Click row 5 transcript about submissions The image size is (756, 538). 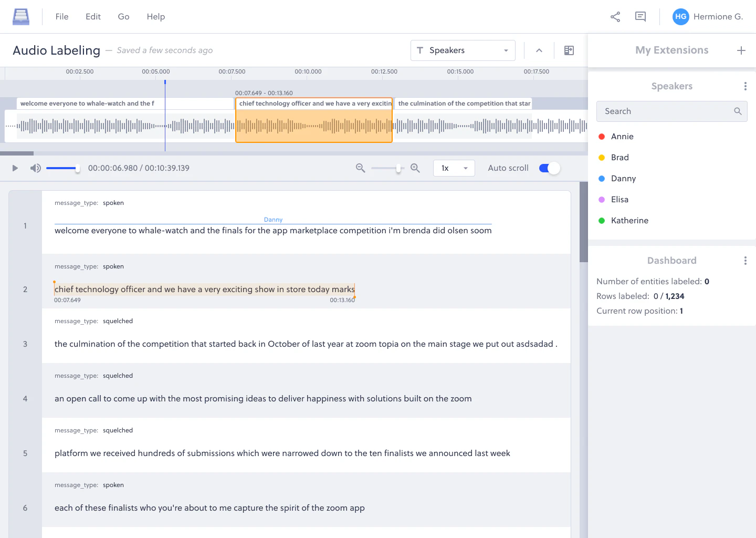point(282,453)
